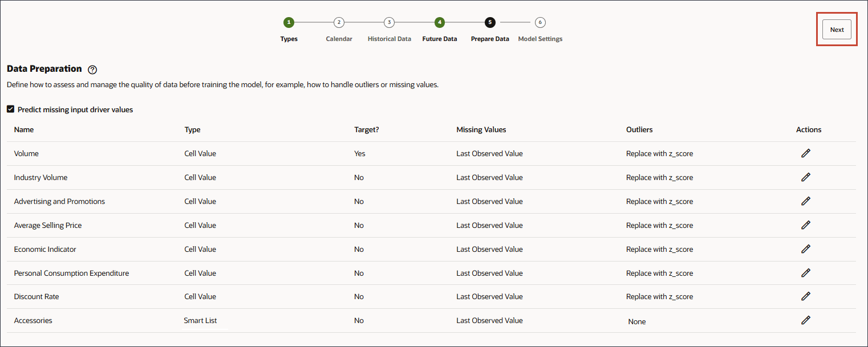Viewport: 868px width, 347px height.
Task: Click the Discount Rate pencil icon
Action: point(805,296)
